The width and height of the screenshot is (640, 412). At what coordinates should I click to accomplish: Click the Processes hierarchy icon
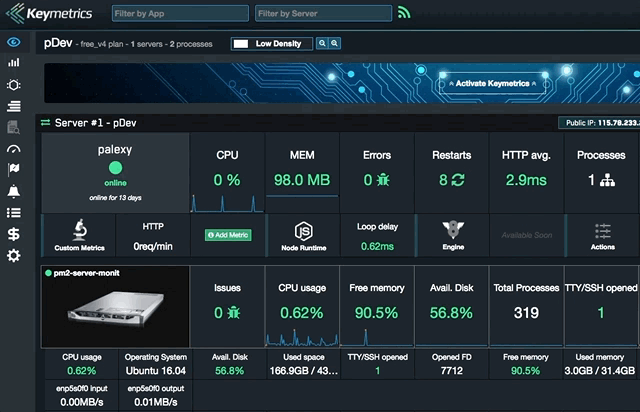point(607,180)
